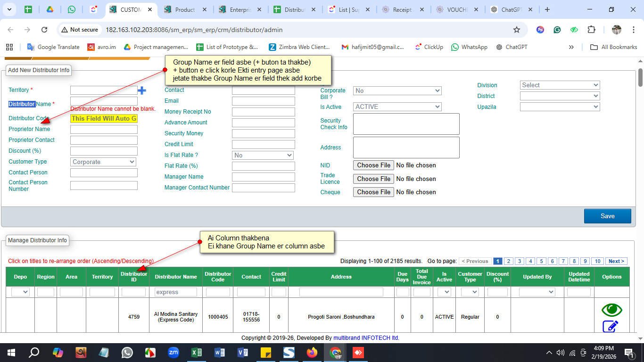
Task: Choose a file for NID
Action: coord(373,165)
